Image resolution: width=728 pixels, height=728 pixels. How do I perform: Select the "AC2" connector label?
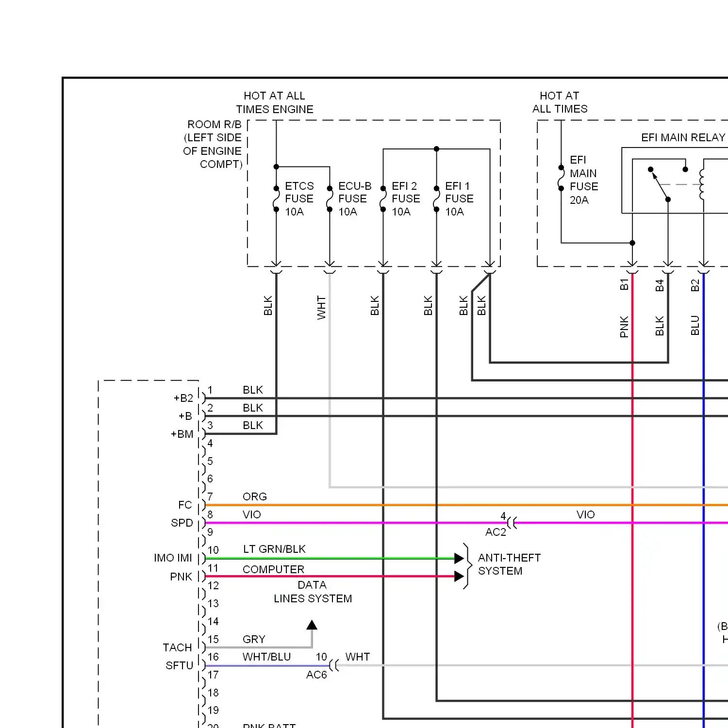point(496,532)
